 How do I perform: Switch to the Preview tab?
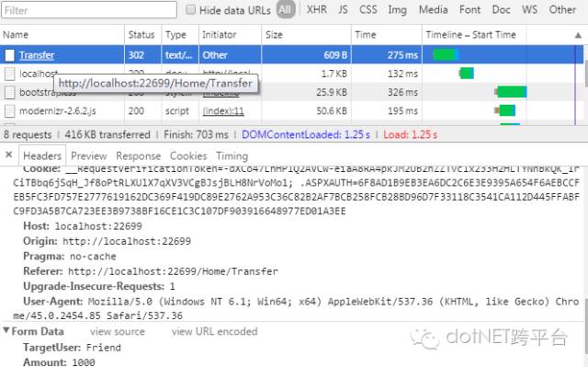[88, 155]
